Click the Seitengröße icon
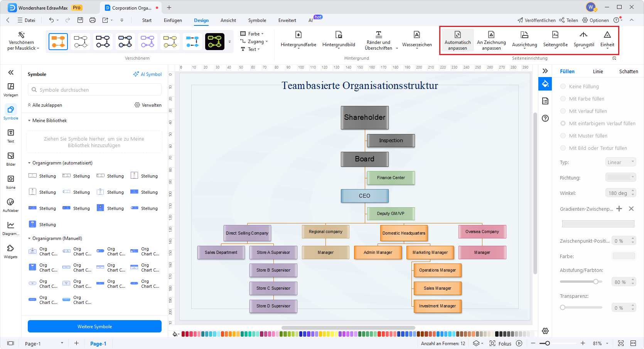Viewport: 644px width, 349px height. 555,35
